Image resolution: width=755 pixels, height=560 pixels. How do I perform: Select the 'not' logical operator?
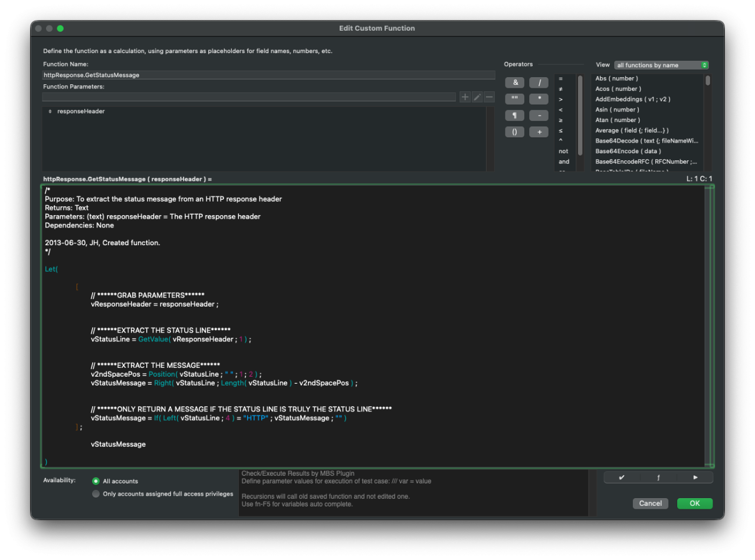click(x=564, y=151)
